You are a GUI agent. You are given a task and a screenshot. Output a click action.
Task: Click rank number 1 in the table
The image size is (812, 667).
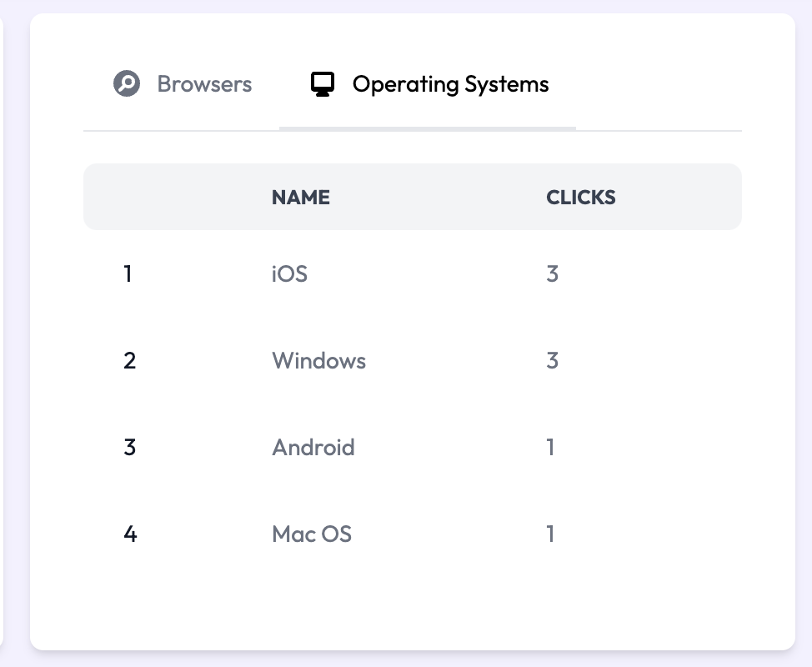[x=128, y=273]
